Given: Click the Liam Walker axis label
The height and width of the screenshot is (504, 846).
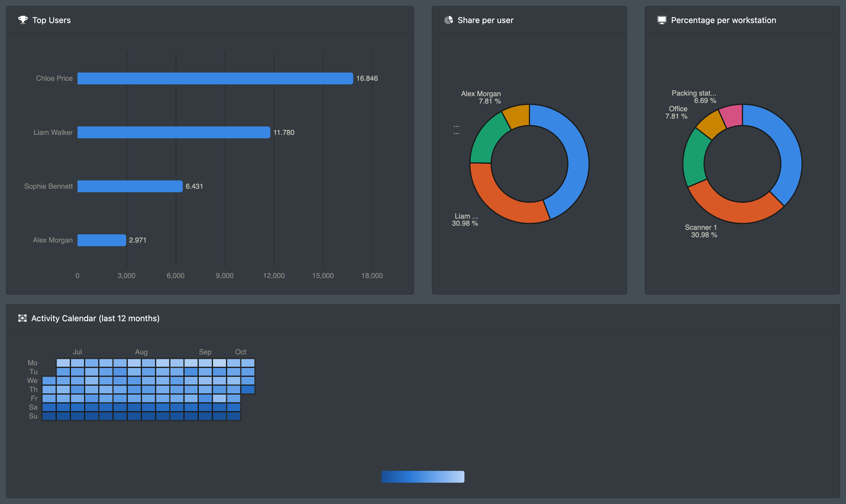Looking at the screenshot, I should (x=53, y=133).
